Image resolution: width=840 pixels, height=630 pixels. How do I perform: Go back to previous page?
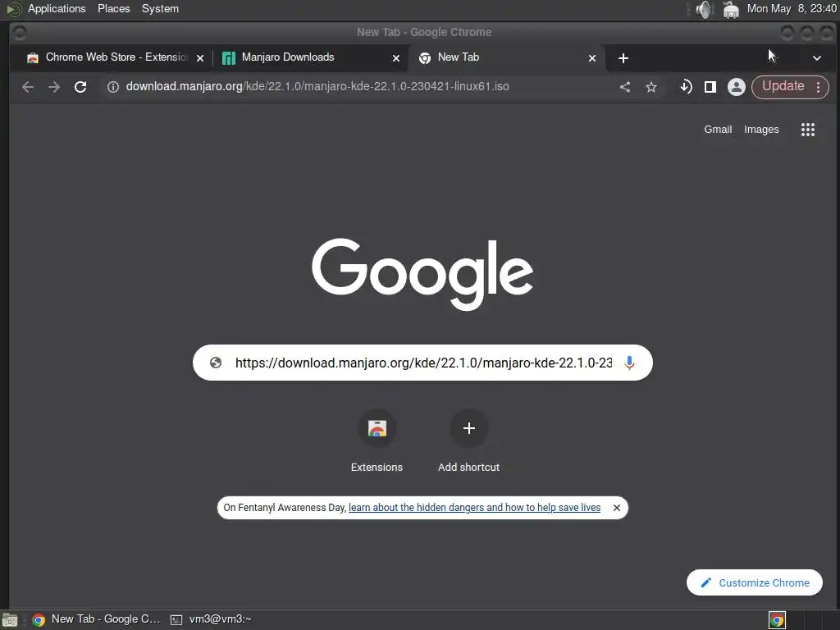28,87
